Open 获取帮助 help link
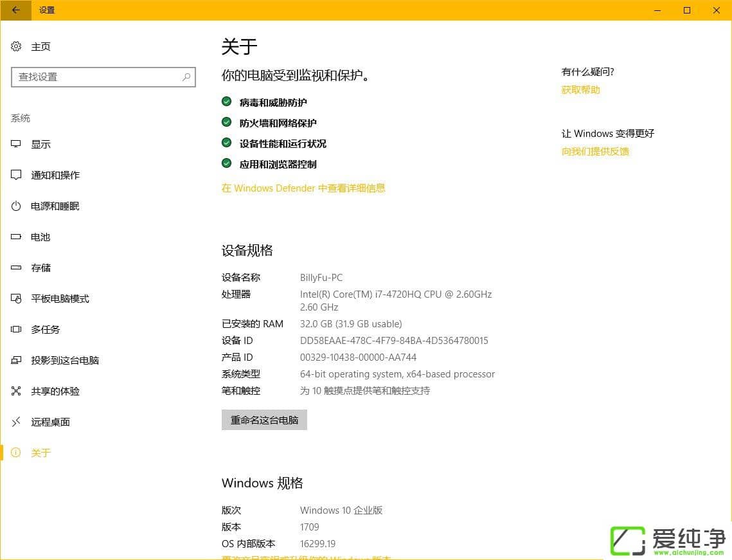Screen dimensions: 732x560 tap(580, 89)
